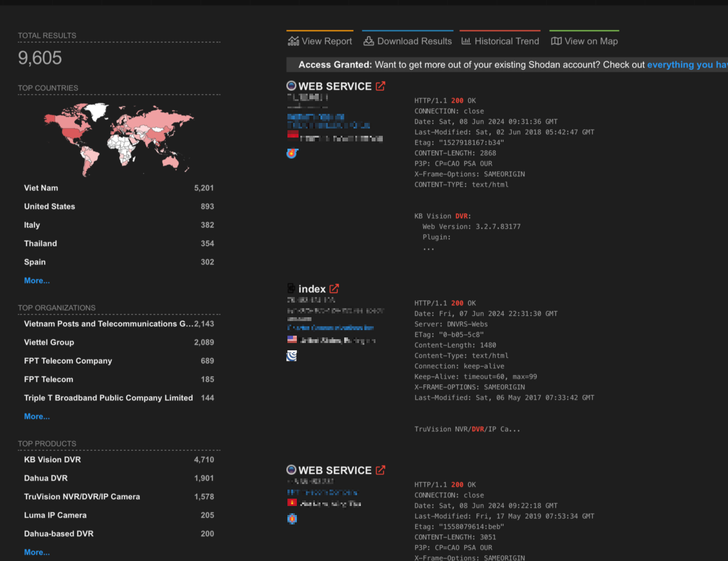
Task: Click the tag icon under last result
Action: tap(292, 519)
